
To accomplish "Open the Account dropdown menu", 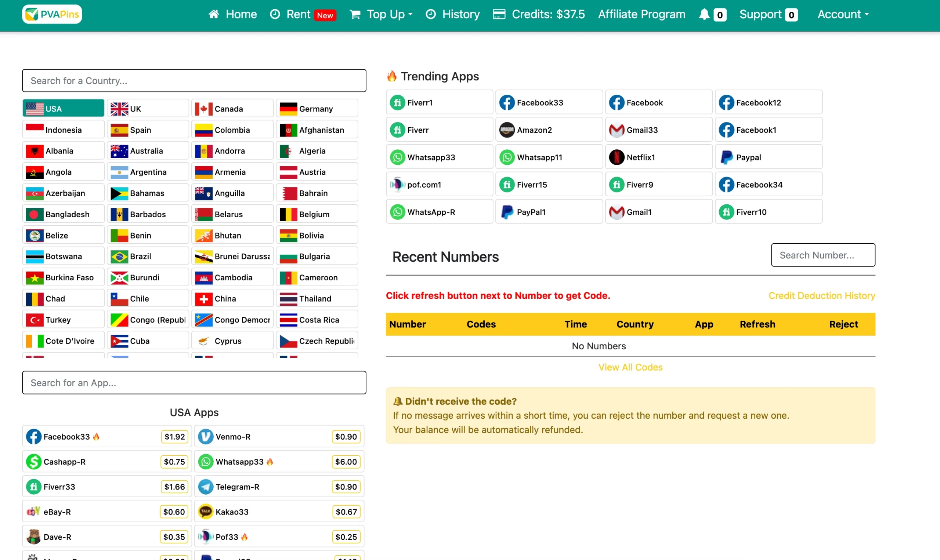I will tap(843, 14).
